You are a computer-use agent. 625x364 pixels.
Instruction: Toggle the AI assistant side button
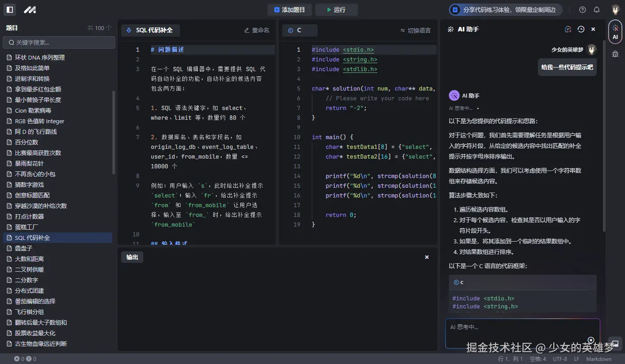pos(615,32)
